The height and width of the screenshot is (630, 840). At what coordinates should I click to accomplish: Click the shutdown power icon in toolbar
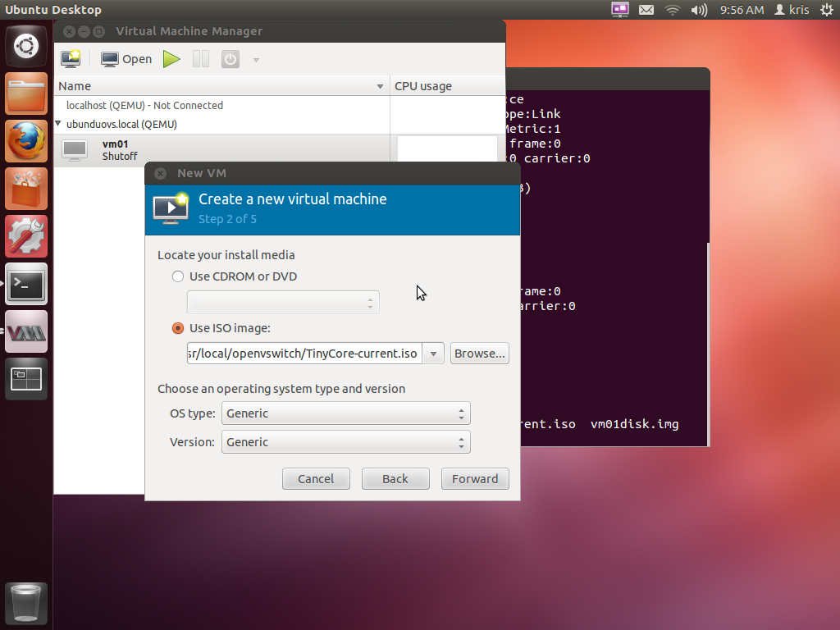click(231, 59)
